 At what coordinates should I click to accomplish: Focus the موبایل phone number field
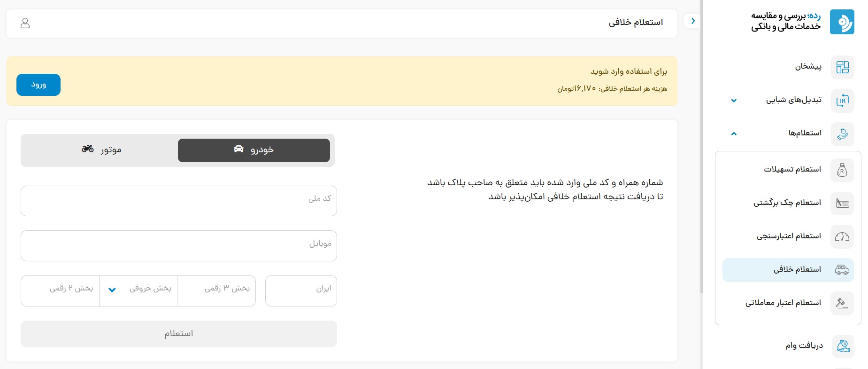(x=178, y=246)
